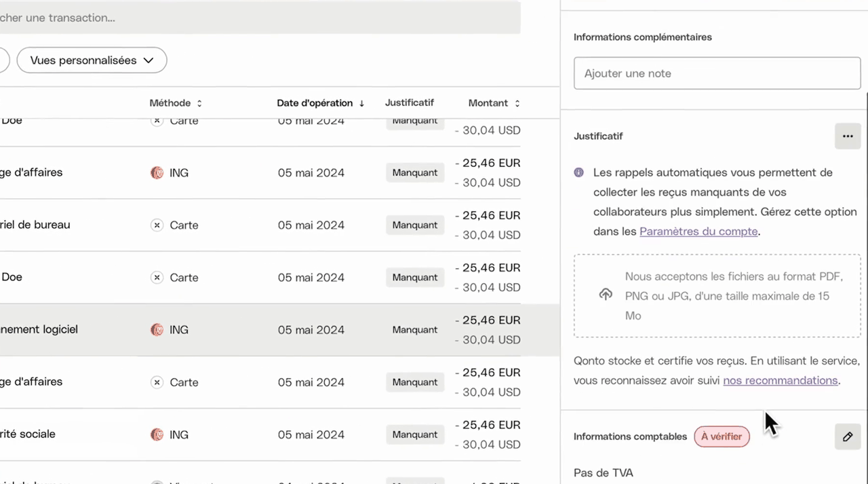The image size is (868, 484).
Task: Click the Manquant badge in the ING ge d'affaires row
Action: click(415, 173)
